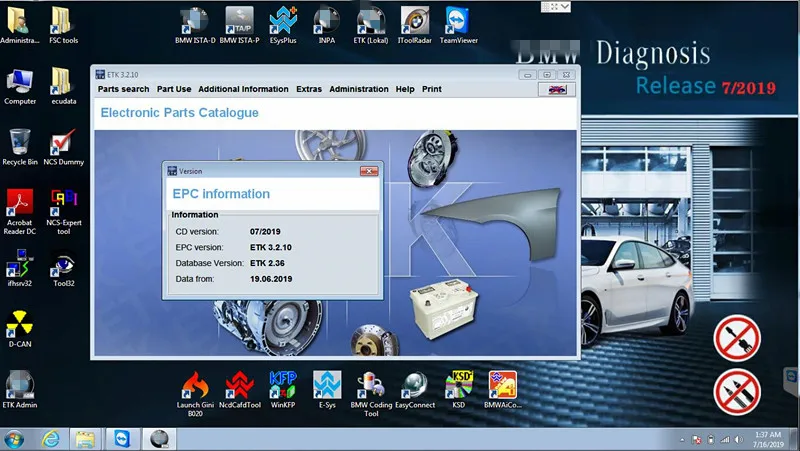Launch the Launch Gini B020 icon
The height and width of the screenshot is (451, 800).
pyautogui.click(x=195, y=393)
